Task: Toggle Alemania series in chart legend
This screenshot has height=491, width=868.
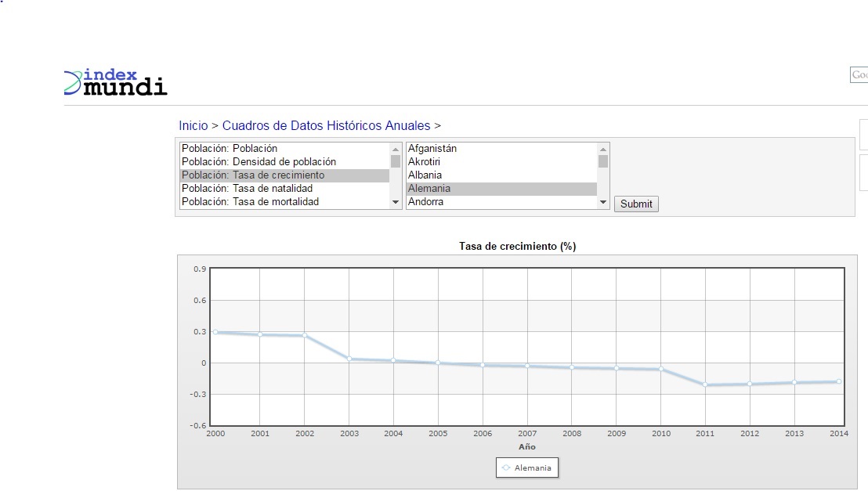Action: click(x=527, y=468)
